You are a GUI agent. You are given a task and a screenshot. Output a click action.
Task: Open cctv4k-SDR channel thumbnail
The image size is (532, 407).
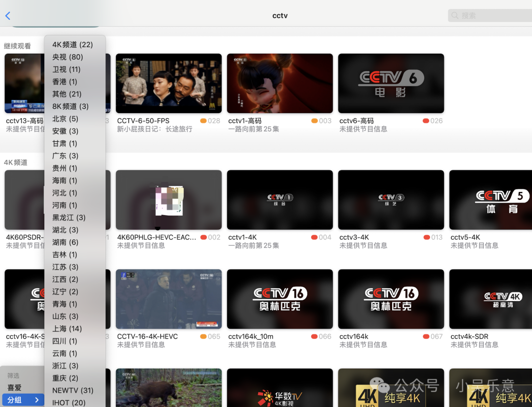(x=491, y=299)
